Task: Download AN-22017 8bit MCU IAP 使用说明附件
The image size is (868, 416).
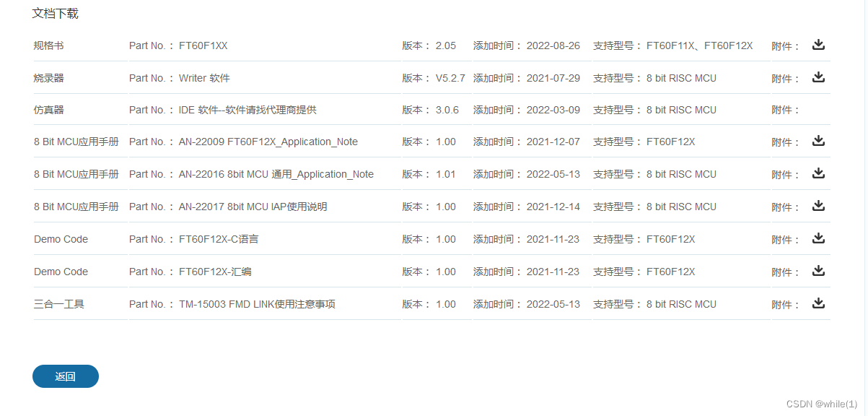Action: tap(818, 205)
